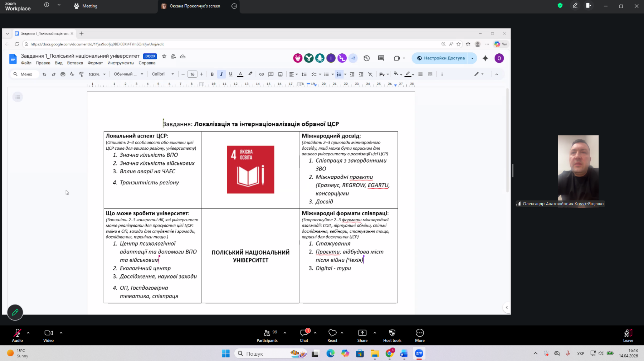
Task: Open the text color picker
Action: [x=240, y=74]
